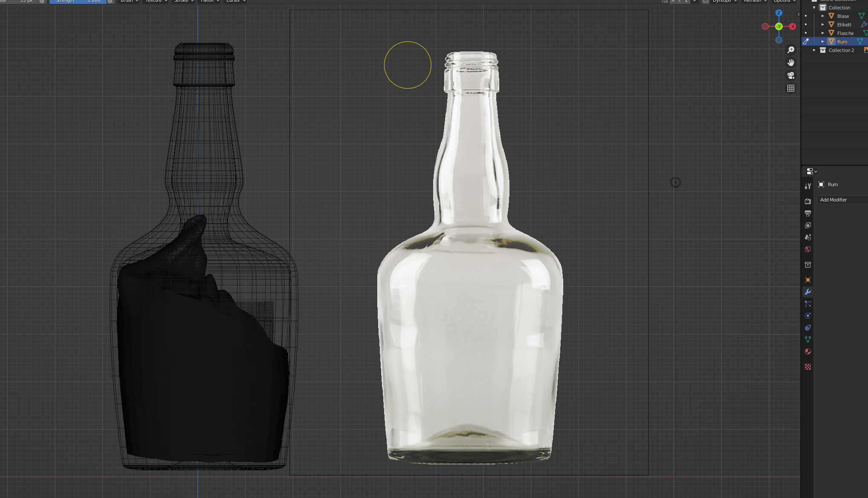Toggle perspective/orthographic grid button
868x498 pixels.
pos(791,88)
